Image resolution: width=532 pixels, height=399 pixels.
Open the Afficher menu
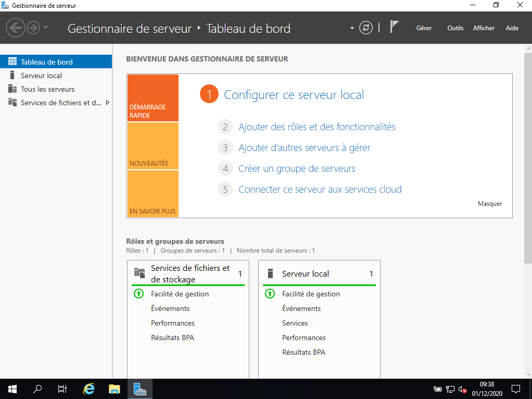pyautogui.click(x=484, y=28)
